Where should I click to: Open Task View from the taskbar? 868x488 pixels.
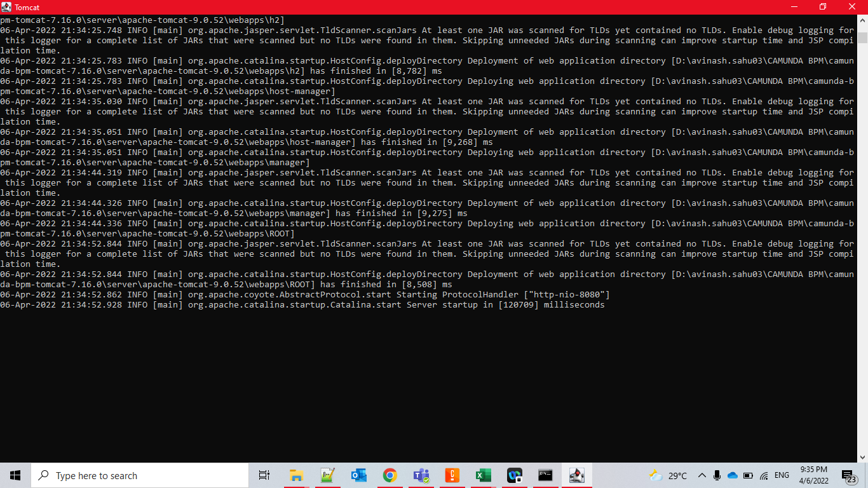tap(264, 475)
